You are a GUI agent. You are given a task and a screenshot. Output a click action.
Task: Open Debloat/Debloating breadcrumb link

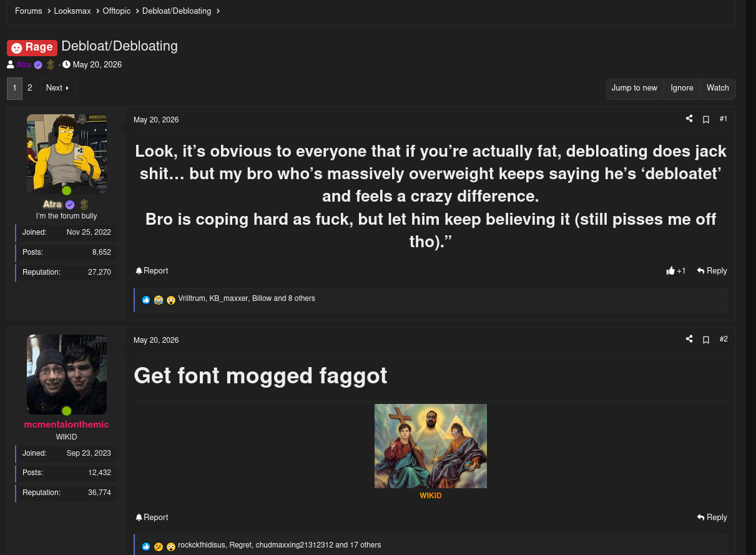tap(177, 11)
